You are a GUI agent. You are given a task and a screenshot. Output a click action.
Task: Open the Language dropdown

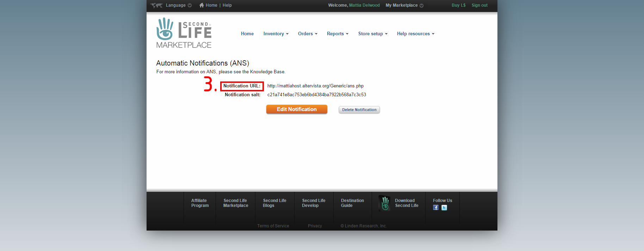(179, 5)
